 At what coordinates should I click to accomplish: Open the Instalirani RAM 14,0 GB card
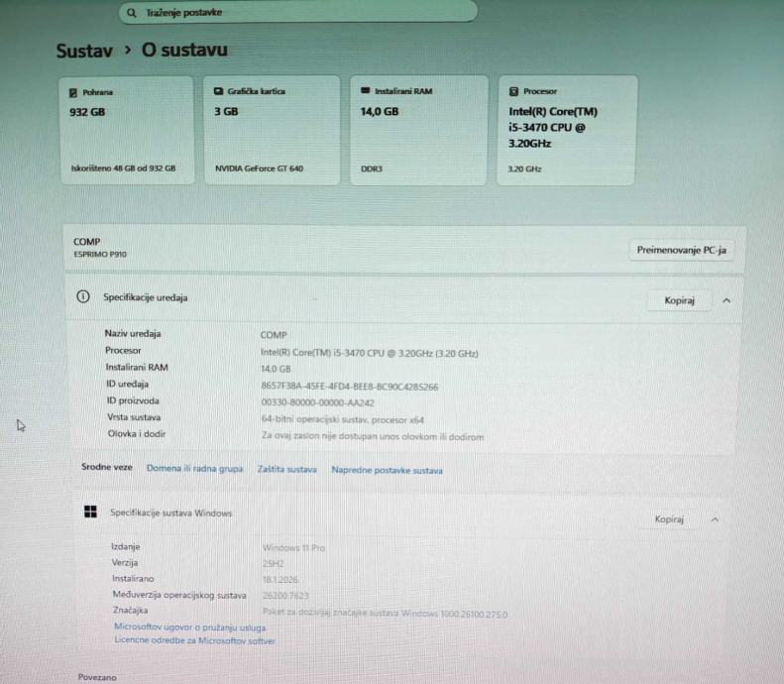pos(419,131)
